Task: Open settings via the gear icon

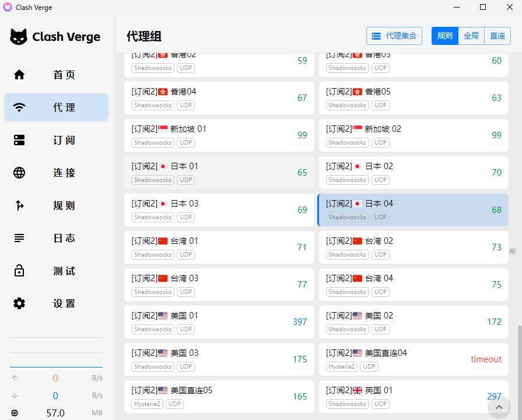Action: (19, 303)
